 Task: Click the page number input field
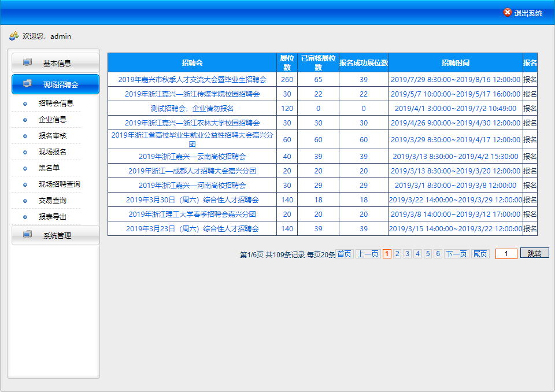tap(506, 254)
